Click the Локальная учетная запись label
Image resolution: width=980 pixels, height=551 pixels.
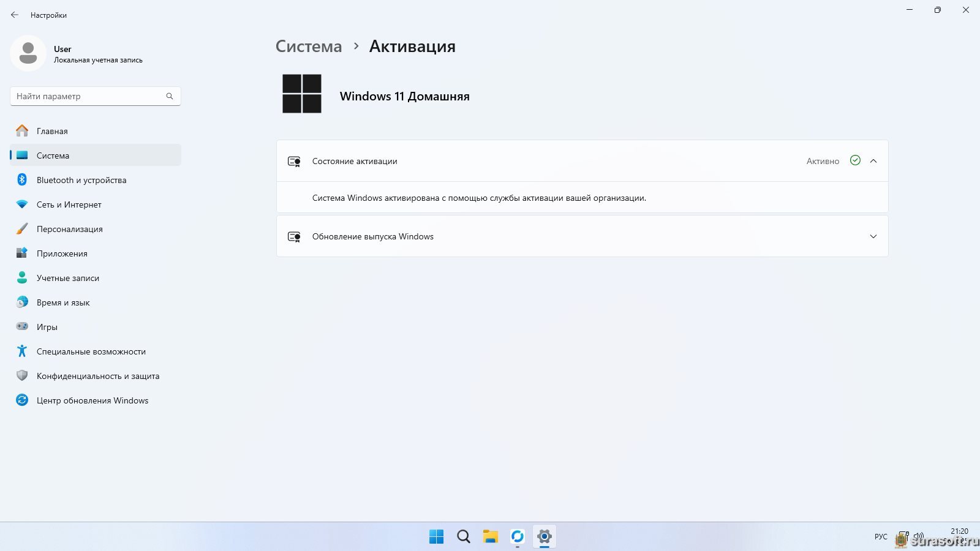[x=98, y=60]
